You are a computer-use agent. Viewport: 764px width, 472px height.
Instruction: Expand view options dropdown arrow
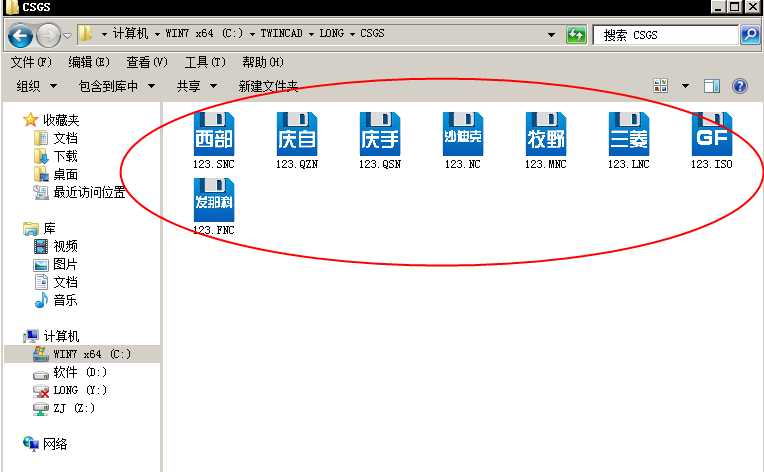coord(685,86)
